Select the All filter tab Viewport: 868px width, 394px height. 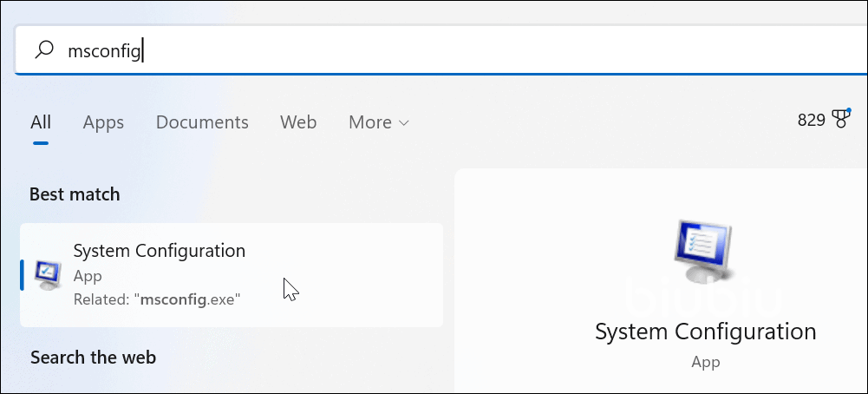pyautogui.click(x=41, y=122)
